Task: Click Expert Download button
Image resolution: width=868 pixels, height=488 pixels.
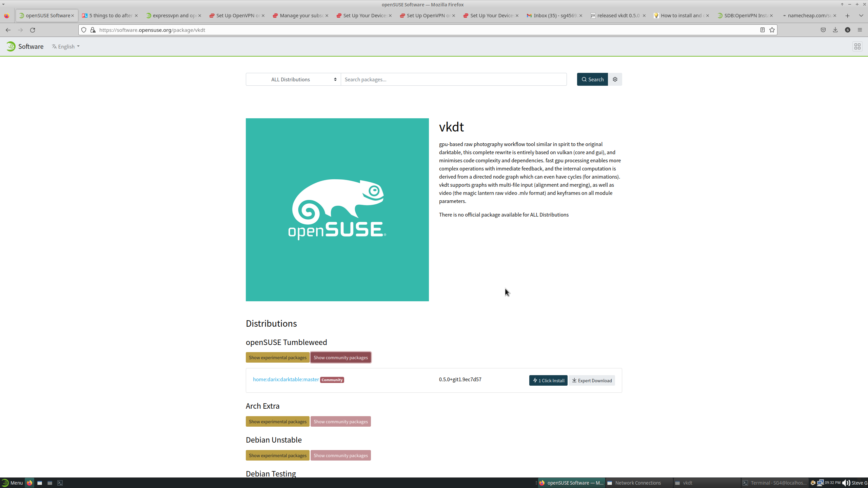Action: click(592, 381)
